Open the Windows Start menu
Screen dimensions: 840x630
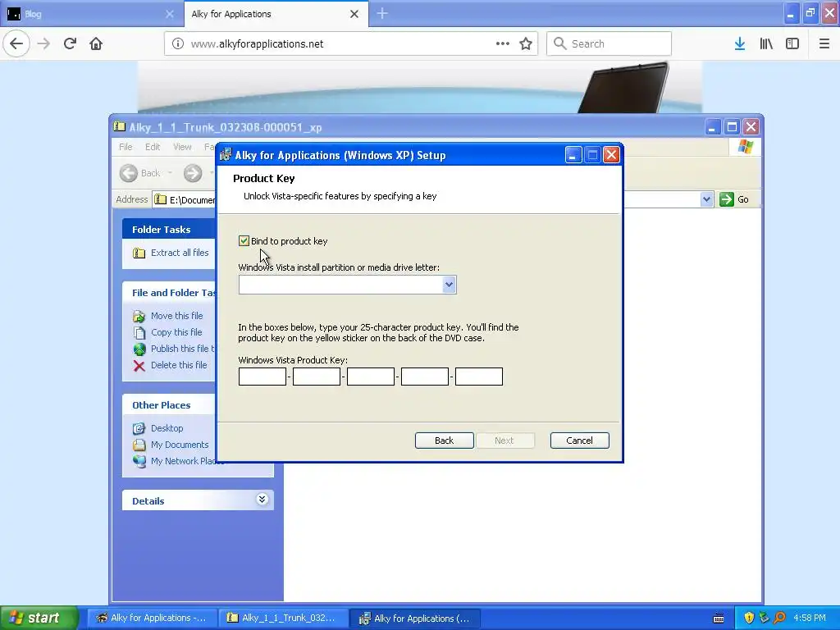click(x=39, y=619)
